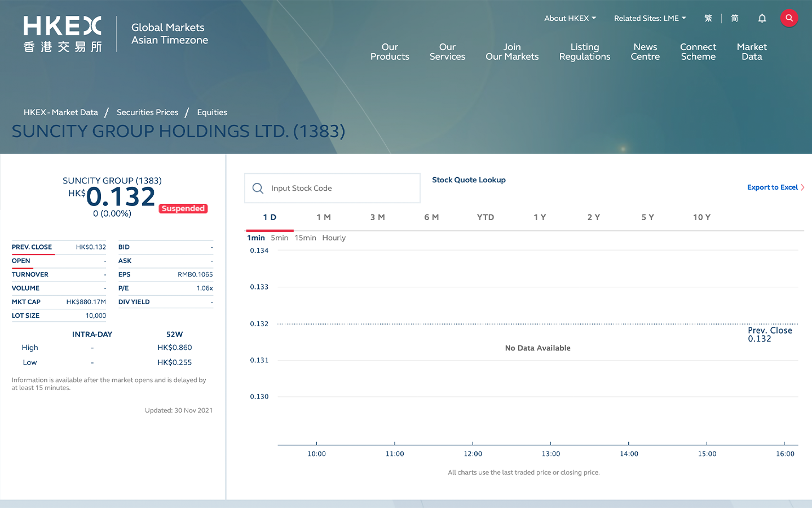Choose the 1min chart interval
The width and height of the screenshot is (812, 508).
tap(255, 238)
